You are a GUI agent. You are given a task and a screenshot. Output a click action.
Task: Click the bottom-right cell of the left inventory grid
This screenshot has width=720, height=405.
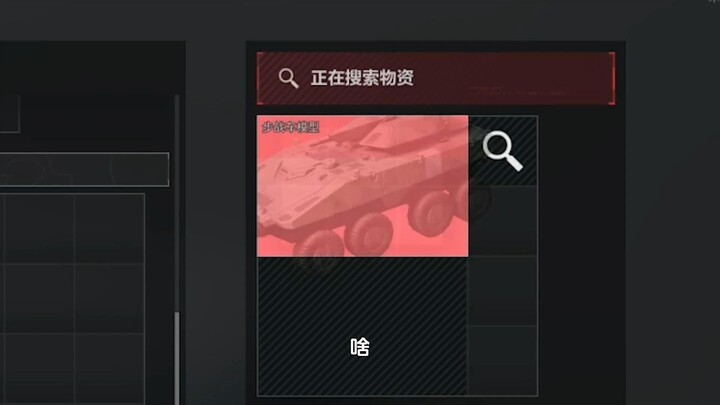point(109,370)
